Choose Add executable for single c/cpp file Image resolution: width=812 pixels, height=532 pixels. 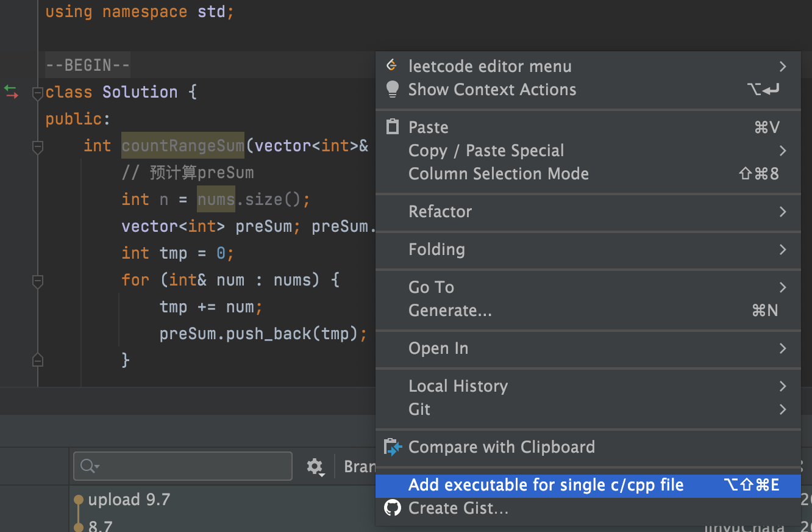point(546,485)
